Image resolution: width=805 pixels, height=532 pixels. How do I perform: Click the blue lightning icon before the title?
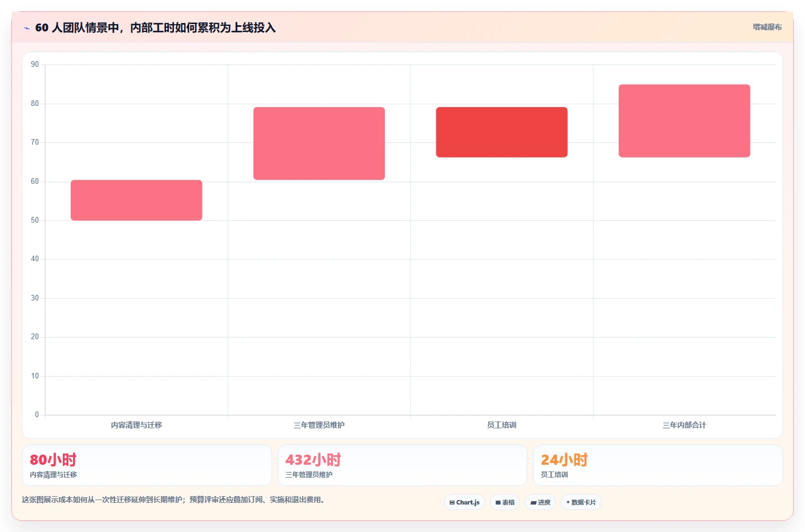(26, 28)
